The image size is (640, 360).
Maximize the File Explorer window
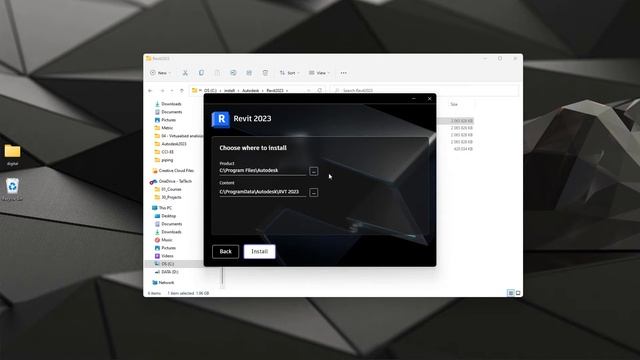[500, 58]
